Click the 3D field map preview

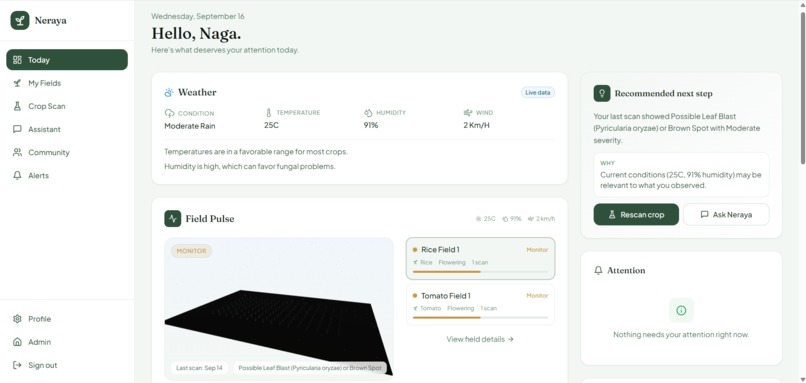click(x=279, y=308)
